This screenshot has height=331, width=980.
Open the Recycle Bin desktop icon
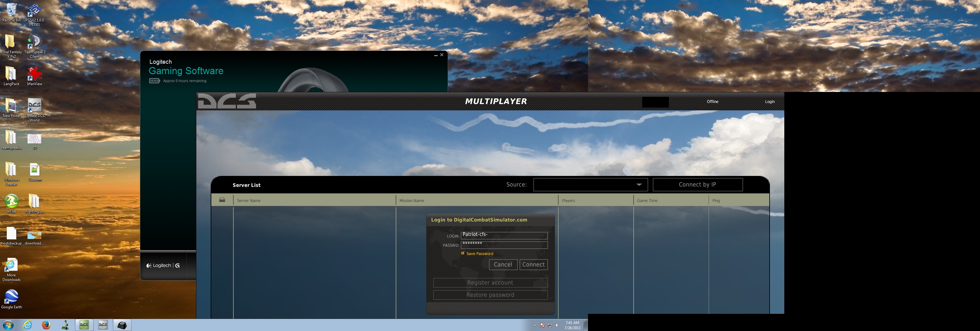(11, 13)
